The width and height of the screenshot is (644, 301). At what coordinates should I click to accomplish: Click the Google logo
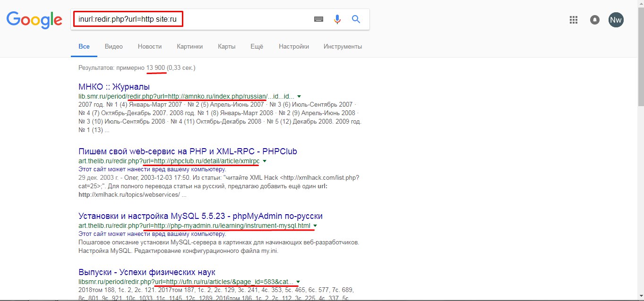(34, 20)
